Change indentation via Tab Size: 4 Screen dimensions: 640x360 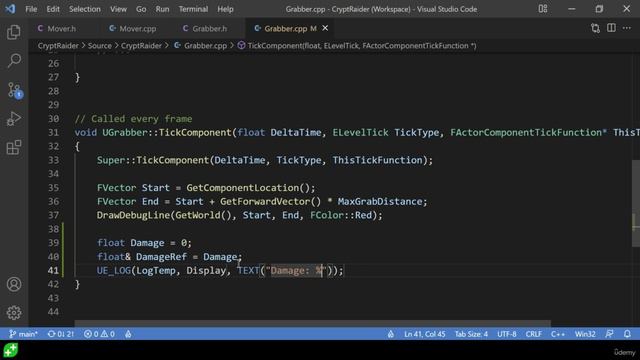(x=471, y=334)
